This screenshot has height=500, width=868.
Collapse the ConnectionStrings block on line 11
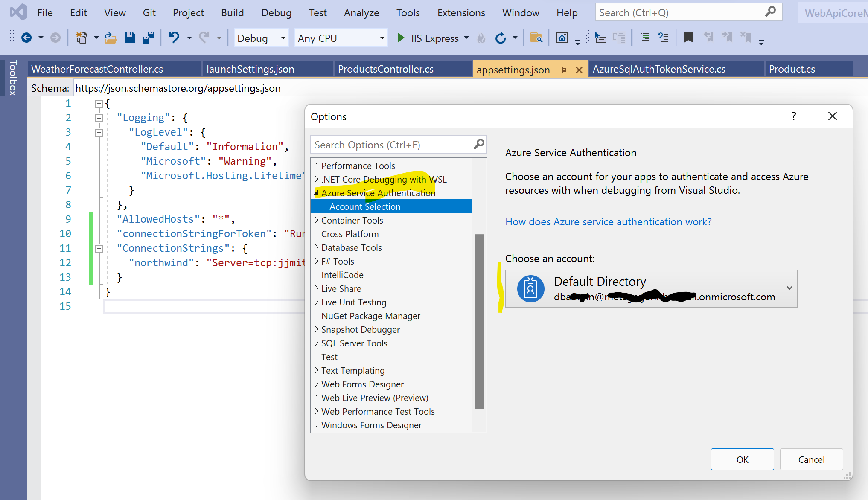tap(99, 249)
